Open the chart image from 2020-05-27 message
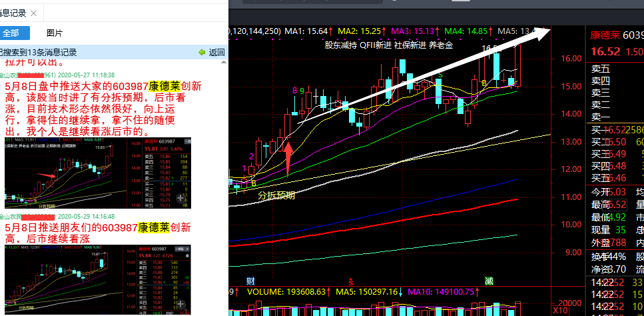 98,173
